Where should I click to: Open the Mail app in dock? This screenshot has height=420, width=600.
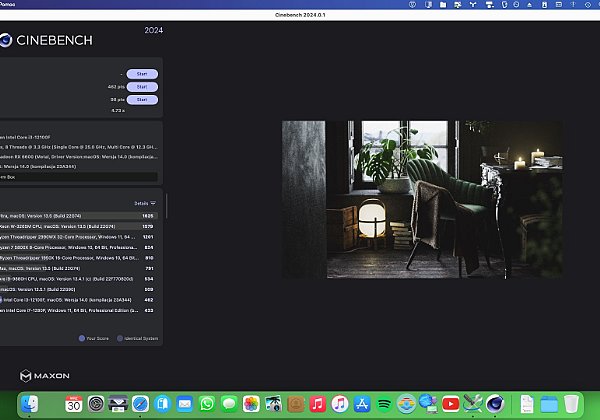pos(185,404)
